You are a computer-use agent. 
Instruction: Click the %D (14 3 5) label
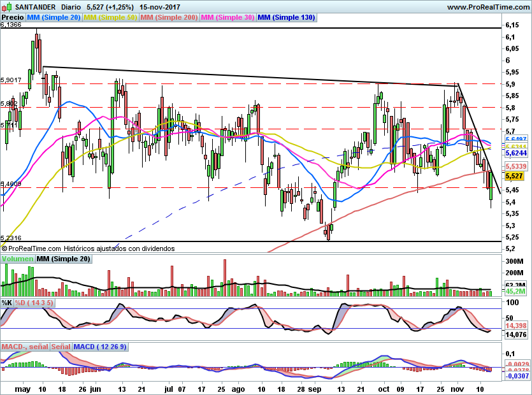coord(34,303)
